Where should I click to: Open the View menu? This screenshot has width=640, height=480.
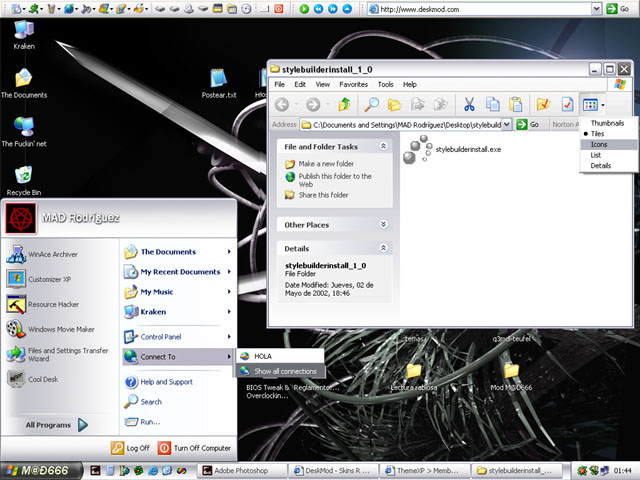coord(322,84)
